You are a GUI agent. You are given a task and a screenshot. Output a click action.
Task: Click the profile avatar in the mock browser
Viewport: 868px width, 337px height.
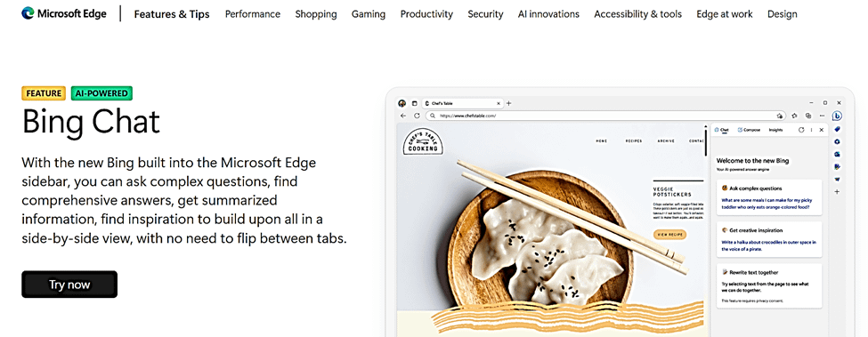tap(402, 103)
